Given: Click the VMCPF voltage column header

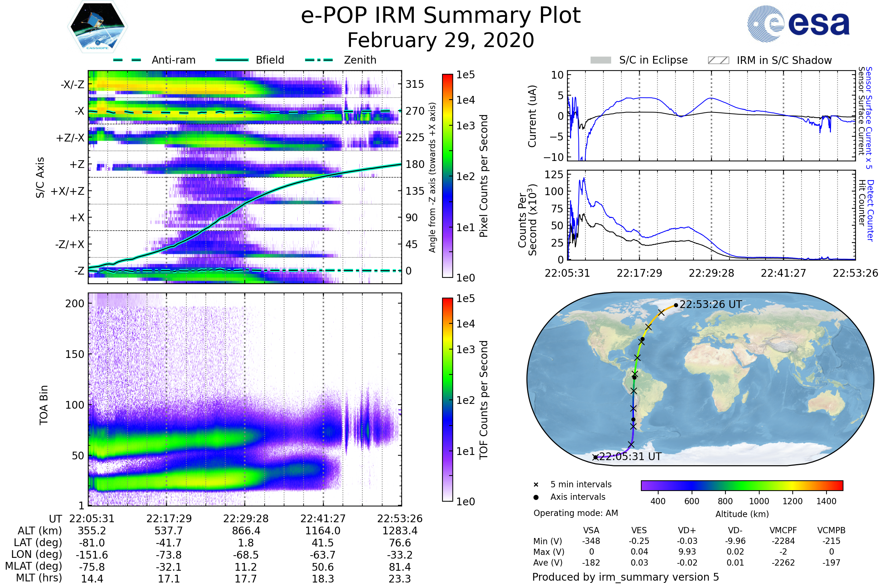Looking at the screenshot, I should coord(783,530).
